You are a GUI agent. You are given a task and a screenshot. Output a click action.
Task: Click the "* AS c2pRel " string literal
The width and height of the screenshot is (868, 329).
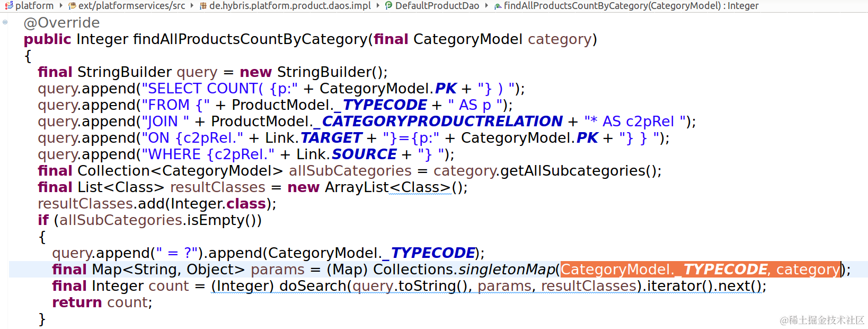pyautogui.click(x=635, y=122)
